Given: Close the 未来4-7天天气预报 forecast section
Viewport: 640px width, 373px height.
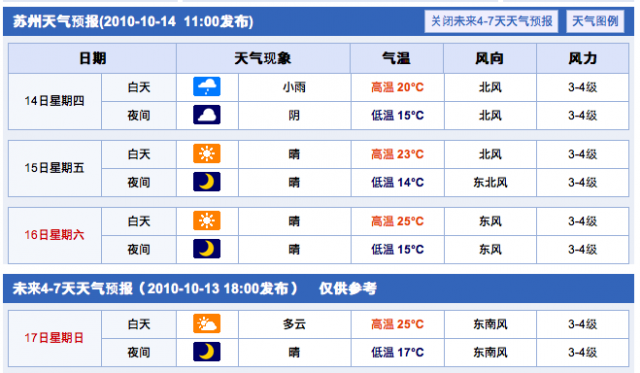Looking at the screenshot, I should (491, 21).
